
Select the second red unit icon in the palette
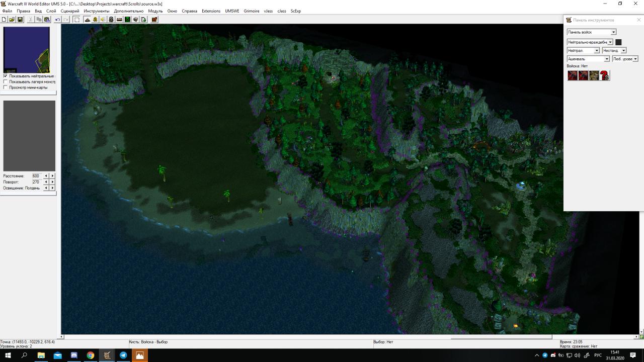(583, 75)
